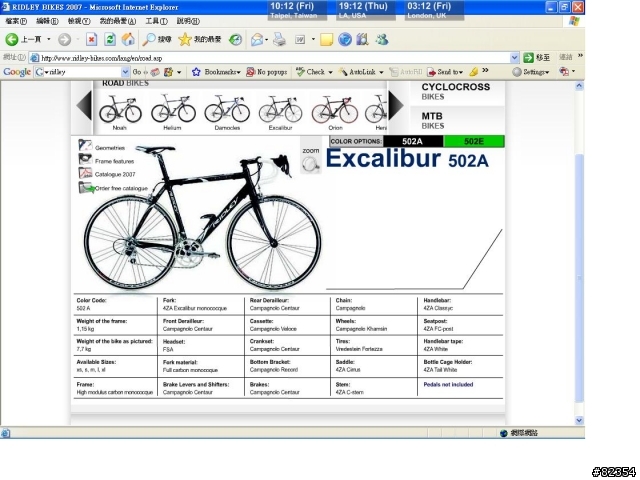
Task: Print the page with printer icon
Action: click(280, 39)
